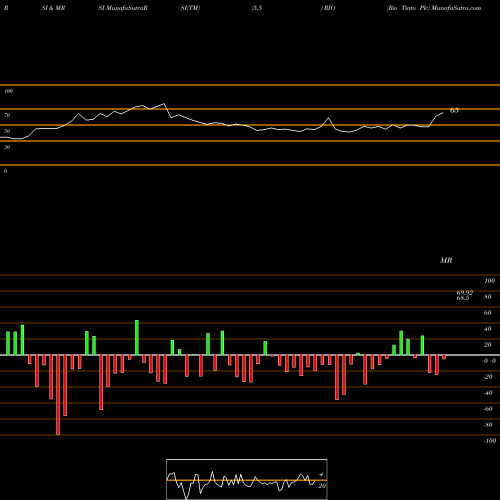The width and height of the screenshot is (500, 500).
Task: Click the '50' label on RSI axis
Action: click(x=7, y=131)
